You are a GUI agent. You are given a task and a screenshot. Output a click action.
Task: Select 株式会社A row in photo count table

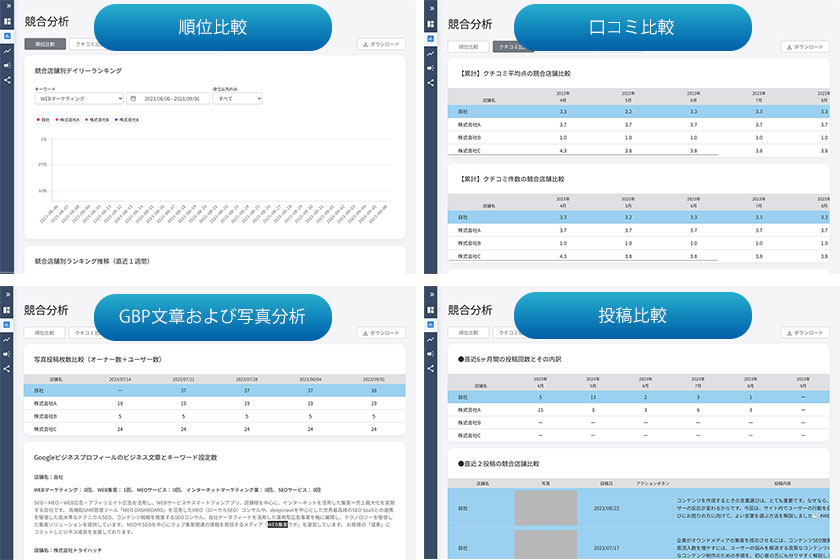pyautogui.click(x=214, y=404)
